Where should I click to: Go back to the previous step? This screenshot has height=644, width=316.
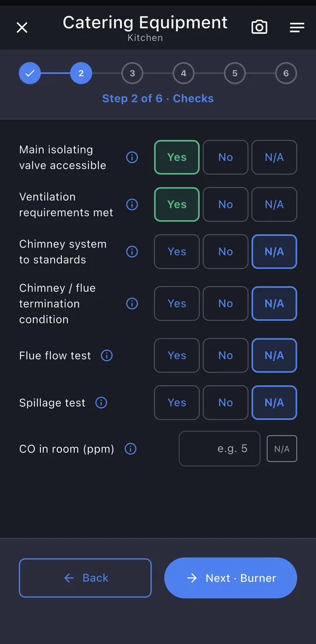[x=85, y=578]
